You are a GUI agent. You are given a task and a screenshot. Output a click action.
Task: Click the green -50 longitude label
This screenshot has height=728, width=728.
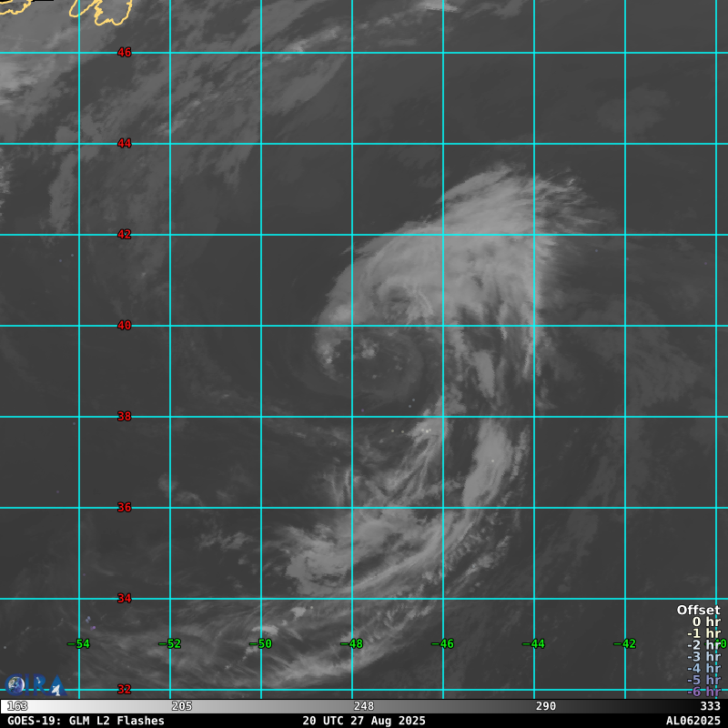261,644
